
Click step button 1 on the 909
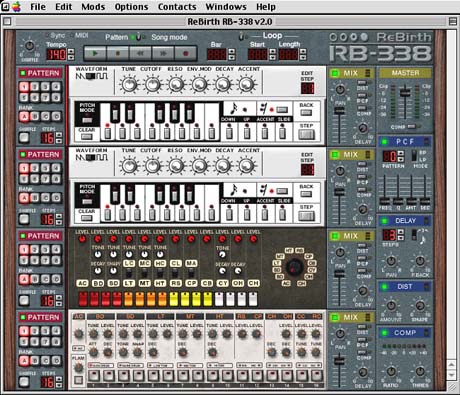94,376
